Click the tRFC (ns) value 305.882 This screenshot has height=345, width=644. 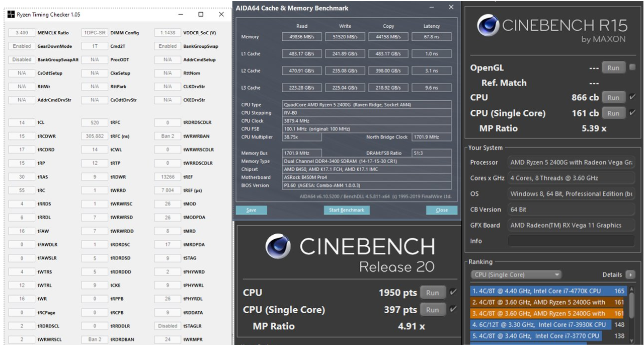click(x=95, y=136)
